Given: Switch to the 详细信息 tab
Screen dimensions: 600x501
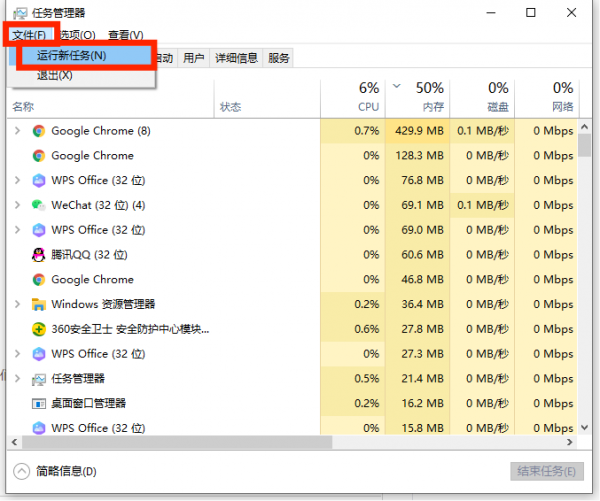Looking at the screenshot, I should (x=236, y=58).
